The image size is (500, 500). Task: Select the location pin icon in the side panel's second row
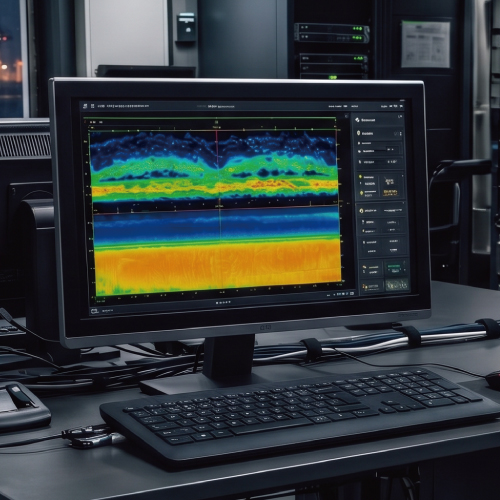[x=359, y=133]
